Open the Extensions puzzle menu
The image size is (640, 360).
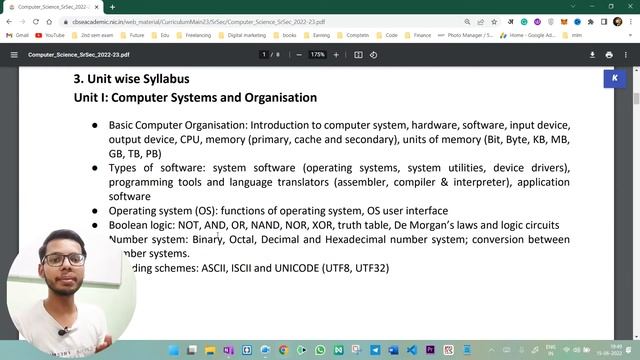(591, 22)
